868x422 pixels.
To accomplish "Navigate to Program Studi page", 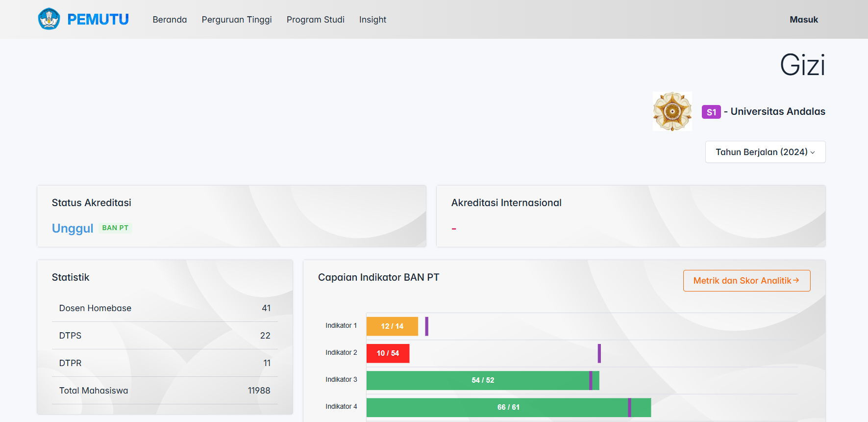I will [315, 20].
